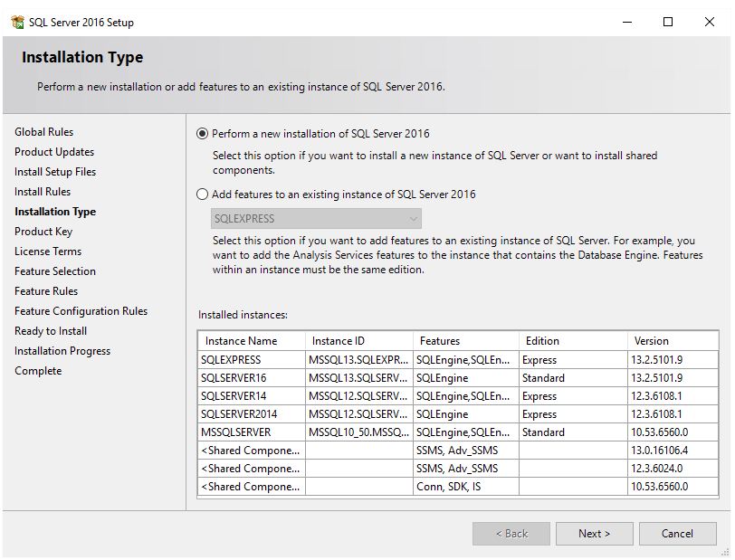This screenshot has width=735, height=560.
Task: Select the SQLEXPRESS instance name cell
Action: pyautogui.click(x=252, y=360)
